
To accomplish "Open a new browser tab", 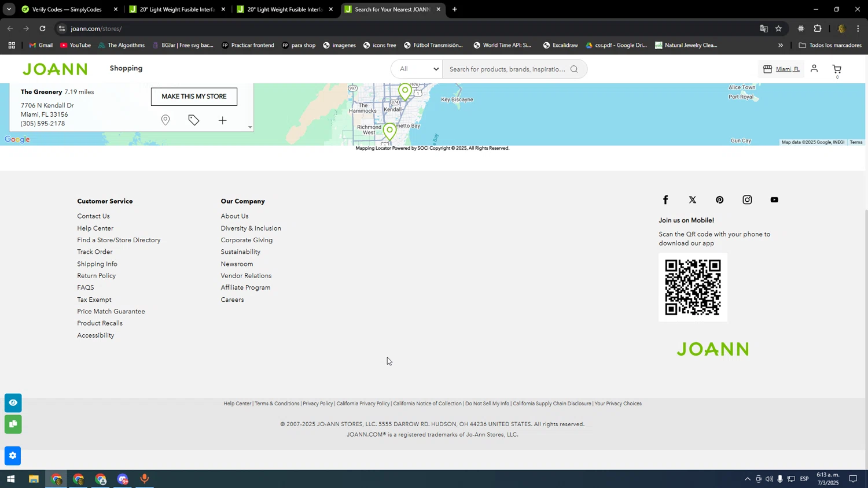I will (455, 9).
